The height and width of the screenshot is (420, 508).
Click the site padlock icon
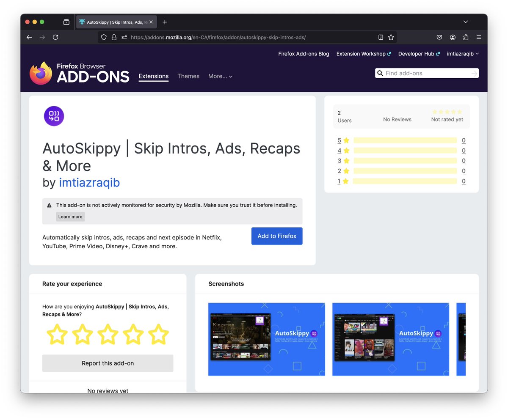[x=114, y=37]
